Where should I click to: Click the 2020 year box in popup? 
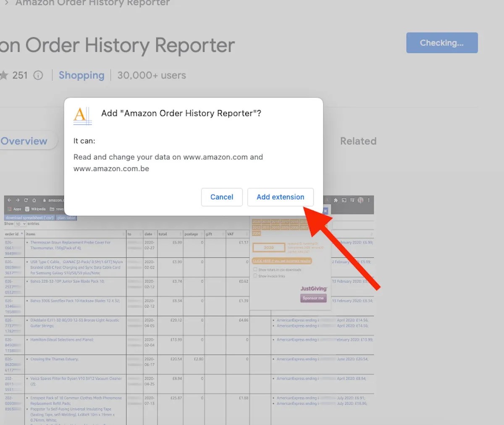point(269,248)
